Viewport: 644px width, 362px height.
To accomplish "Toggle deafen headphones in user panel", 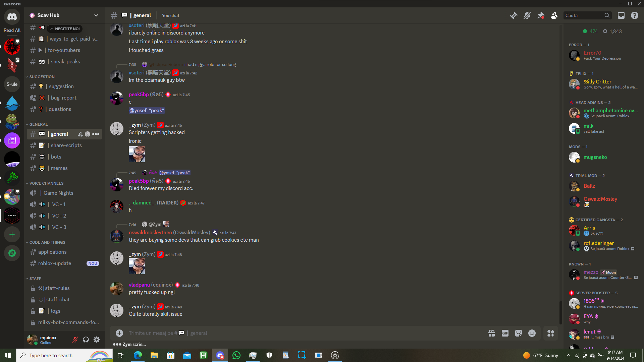I will tap(86, 340).
